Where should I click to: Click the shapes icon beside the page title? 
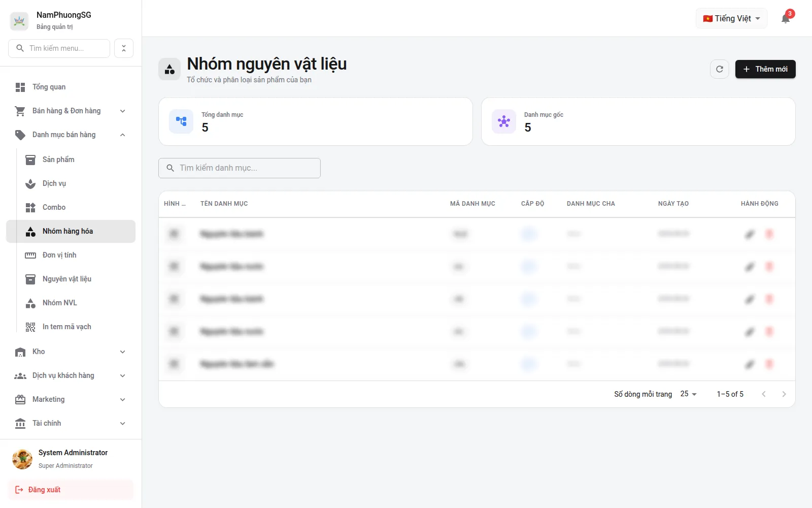(170, 69)
